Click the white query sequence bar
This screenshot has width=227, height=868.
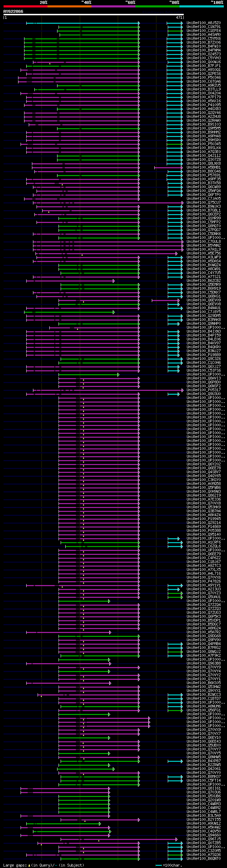[93, 15]
